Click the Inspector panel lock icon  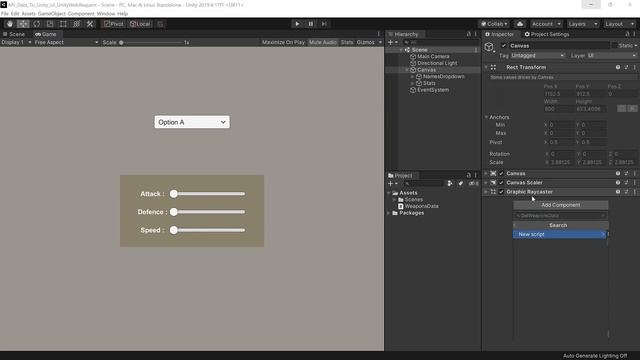click(x=627, y=34)
